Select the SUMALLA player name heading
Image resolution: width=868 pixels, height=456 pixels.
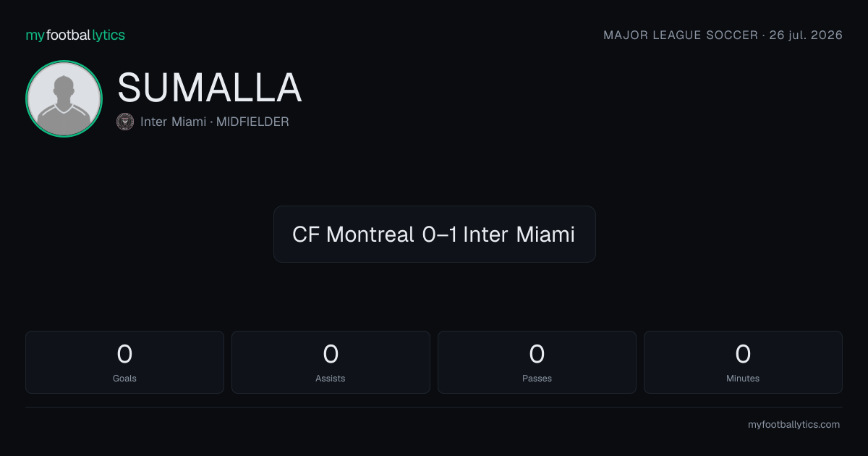[210, 88]
